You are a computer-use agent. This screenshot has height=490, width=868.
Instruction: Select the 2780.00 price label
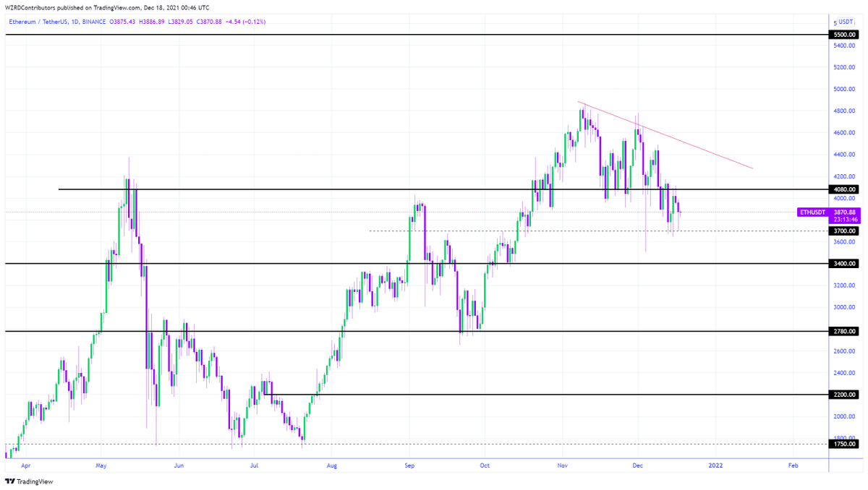[x=844, y=332]
